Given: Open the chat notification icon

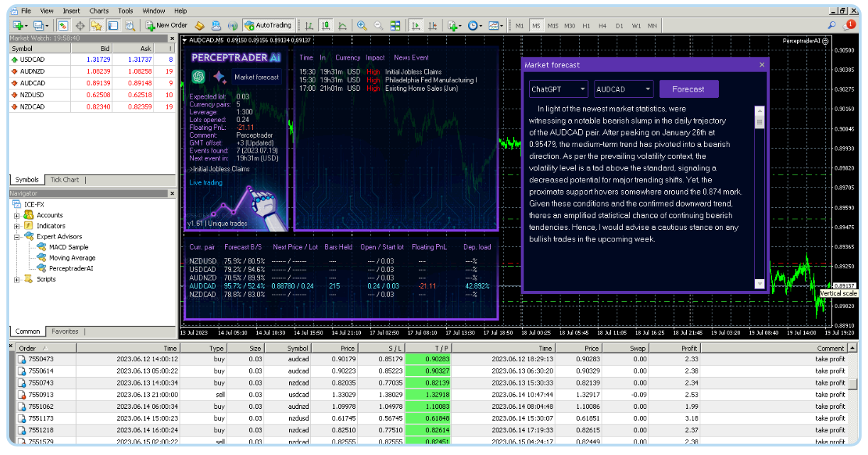Looking at the screenshot, I should coord(850,26).
